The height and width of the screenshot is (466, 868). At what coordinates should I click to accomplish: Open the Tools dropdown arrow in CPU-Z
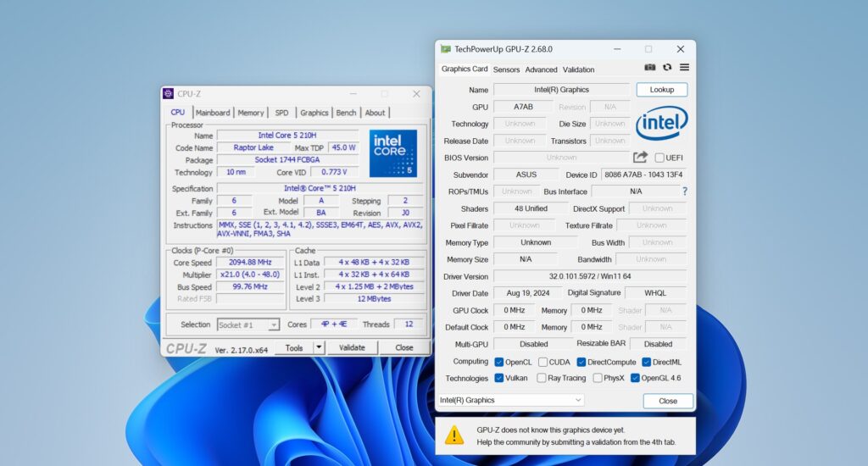(319, 347)
